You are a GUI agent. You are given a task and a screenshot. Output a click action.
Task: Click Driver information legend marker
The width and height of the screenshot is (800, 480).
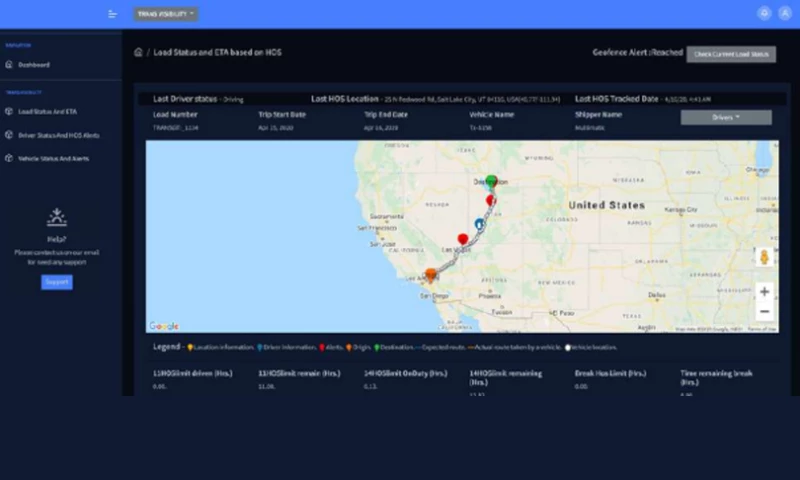[260, 347]
